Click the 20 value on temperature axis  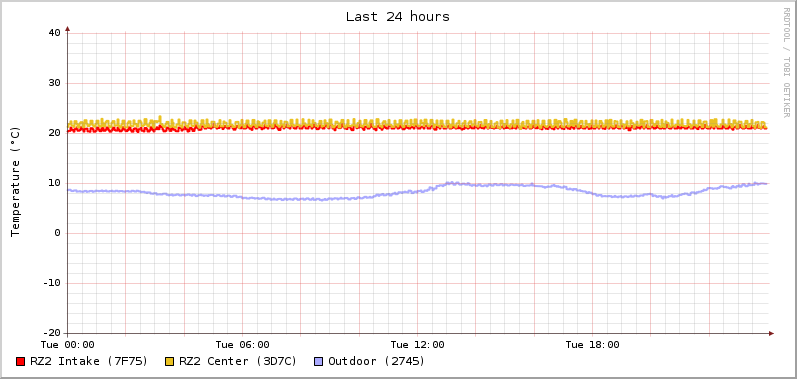pyautogui.click(x=54, y=133)
